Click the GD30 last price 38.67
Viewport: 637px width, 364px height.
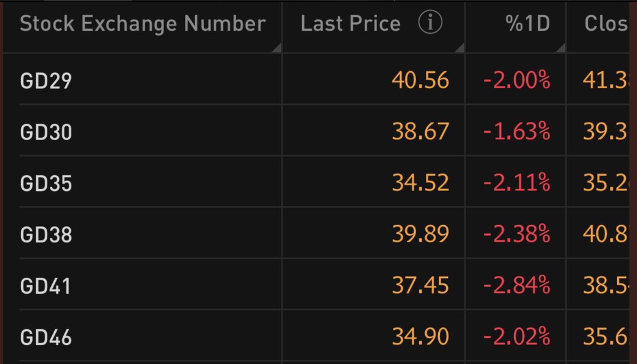pyautogui.click(x=420, y=131)
